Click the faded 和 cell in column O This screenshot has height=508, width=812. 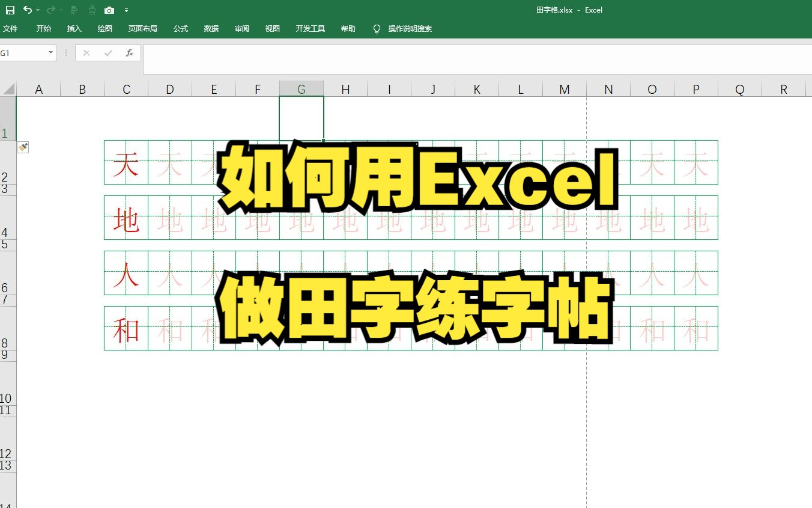(x=652, y=328)
